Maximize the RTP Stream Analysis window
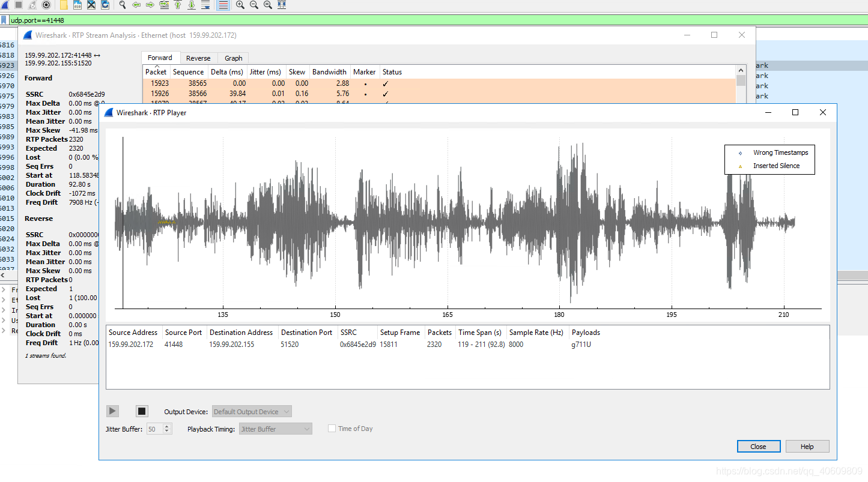The width and height of the screenshot is (868, 482). tap(714, 35)
